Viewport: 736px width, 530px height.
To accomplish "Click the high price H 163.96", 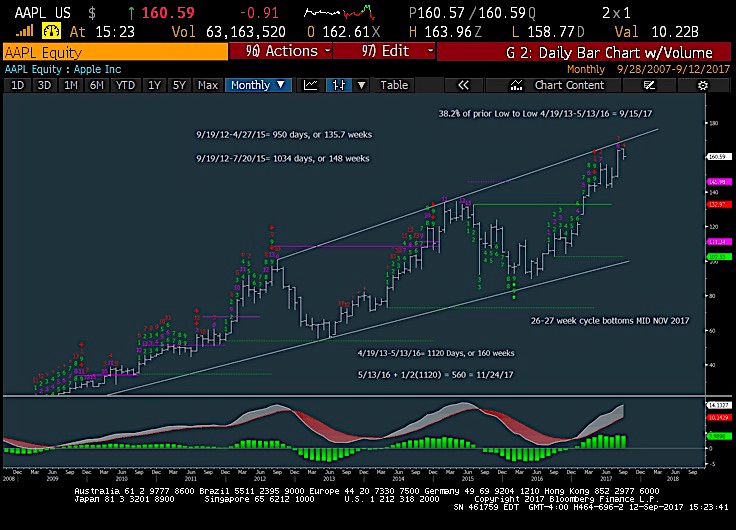I will click(x=445, y=32).
